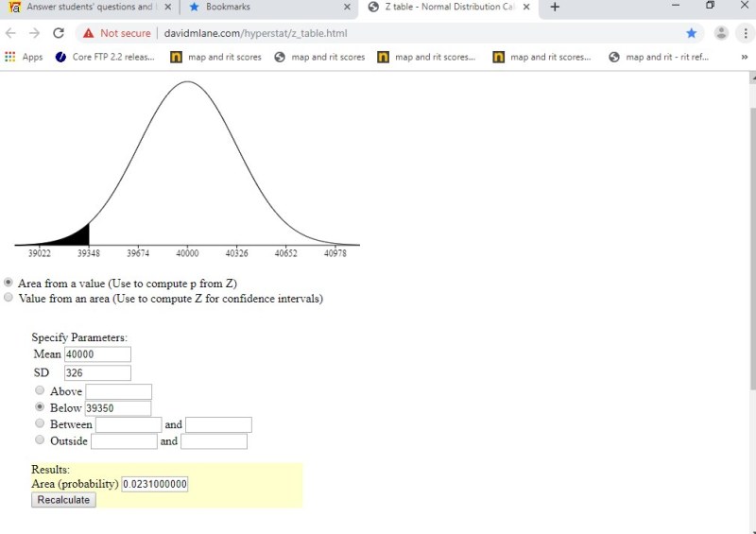Open the 'map and rit - rit ref...' bookmark
Image resolution: width=756 pixels, height=534 pixels.
coord(659,57)
